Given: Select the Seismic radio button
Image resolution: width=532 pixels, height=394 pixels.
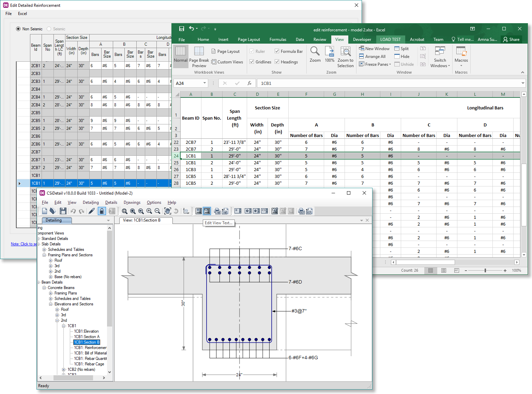Looking at the screenshot, I should (x=49, y=29).
